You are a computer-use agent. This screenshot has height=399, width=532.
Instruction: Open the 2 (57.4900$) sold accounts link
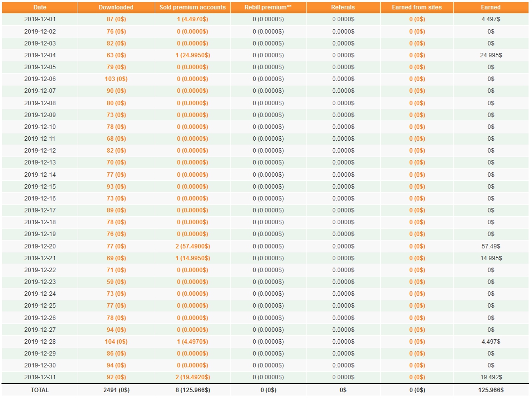coord(193,246)
